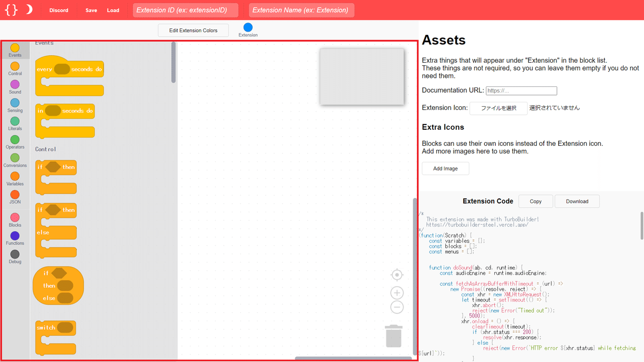Screen dimensions: 644x362
Task: Click the 'Extension Code' label
Action: pos(488,201)
